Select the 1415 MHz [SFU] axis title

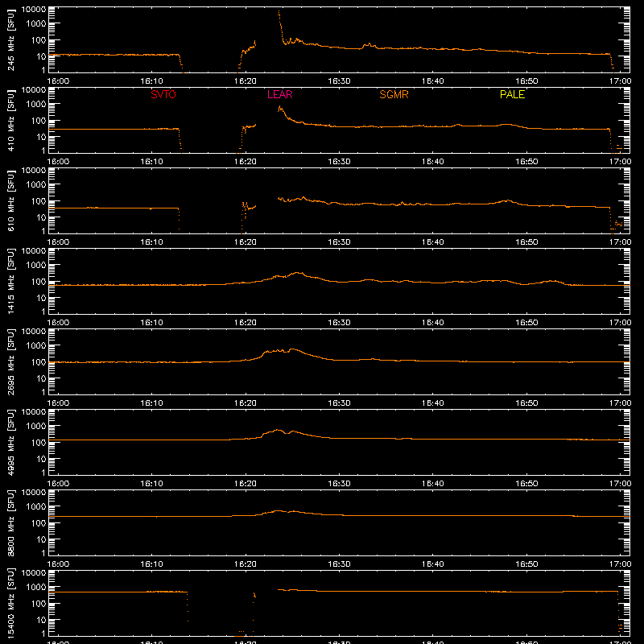click(x=11, y=281)
